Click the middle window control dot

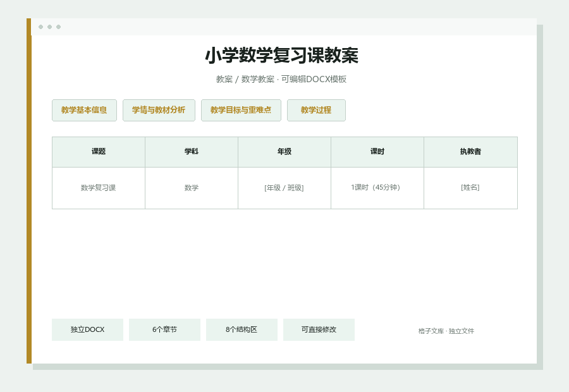tap(50, 27)
